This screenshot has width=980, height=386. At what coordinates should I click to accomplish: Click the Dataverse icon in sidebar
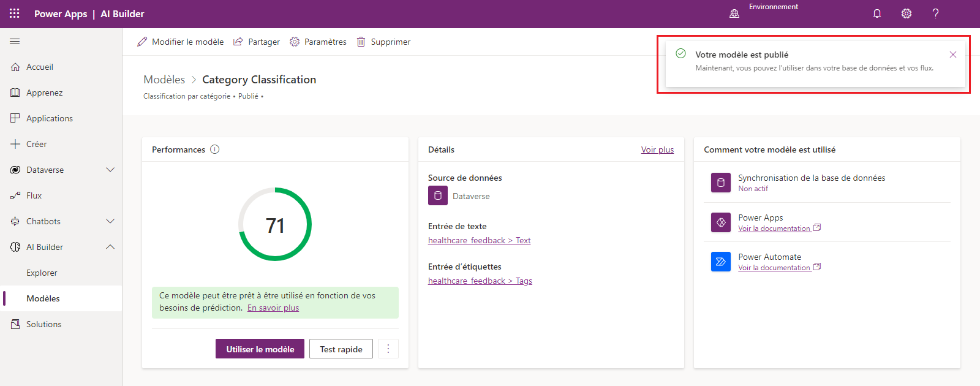click(15, 170)
